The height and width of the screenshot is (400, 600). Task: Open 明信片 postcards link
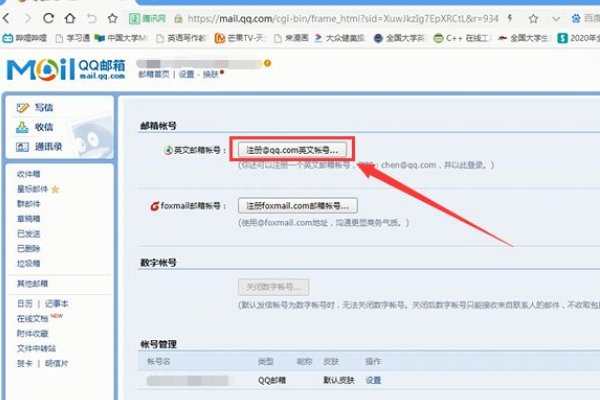click(57, 363)
